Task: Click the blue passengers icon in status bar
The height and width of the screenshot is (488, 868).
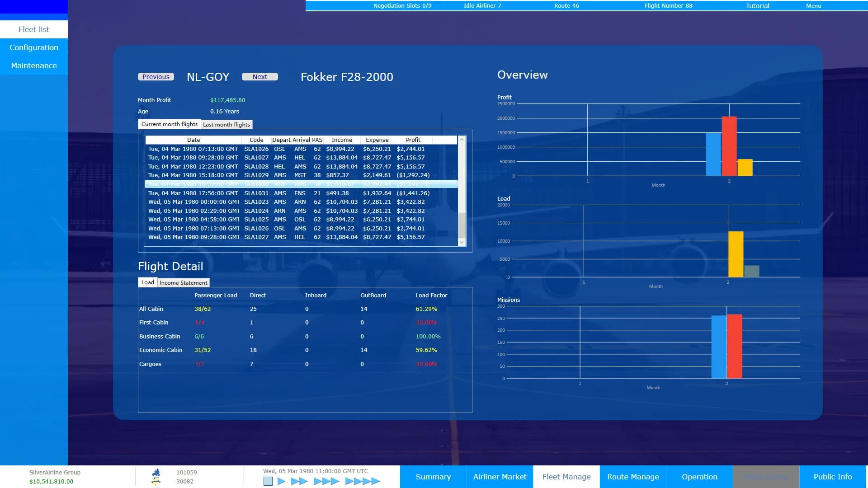Action: [156, 473]
